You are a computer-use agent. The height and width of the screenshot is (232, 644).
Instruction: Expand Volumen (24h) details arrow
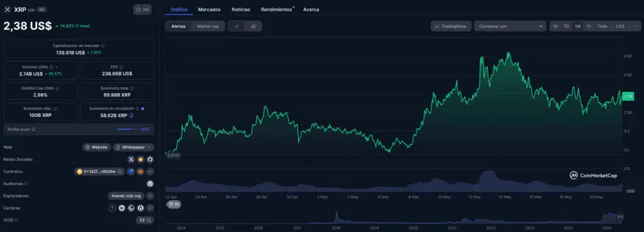pos(57,67)
